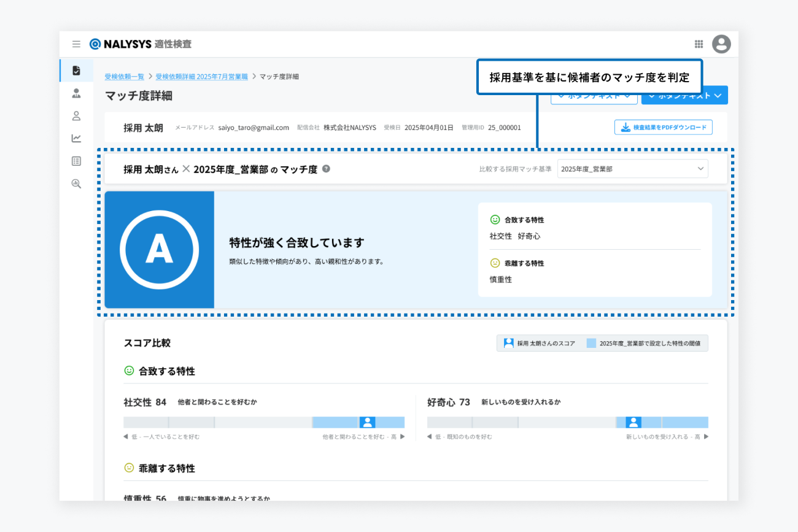This screenshot has height=532, width=798.
Task: Open the sidebar icon of person at podium
Action: pos(76,93)
